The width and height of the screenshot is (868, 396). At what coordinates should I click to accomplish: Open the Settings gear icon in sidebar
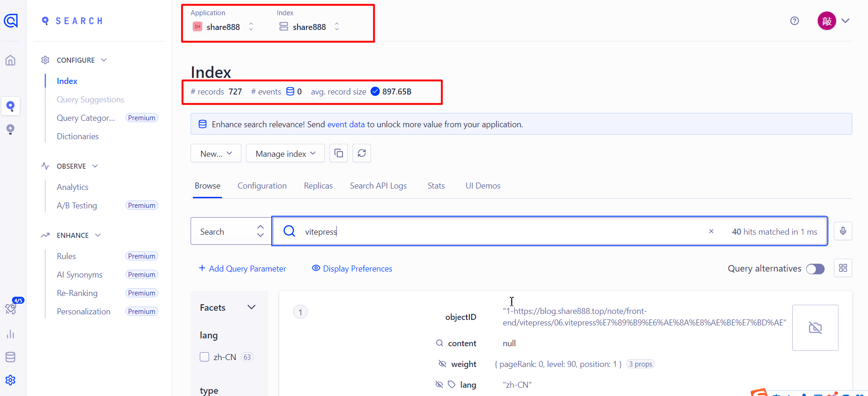11,380
